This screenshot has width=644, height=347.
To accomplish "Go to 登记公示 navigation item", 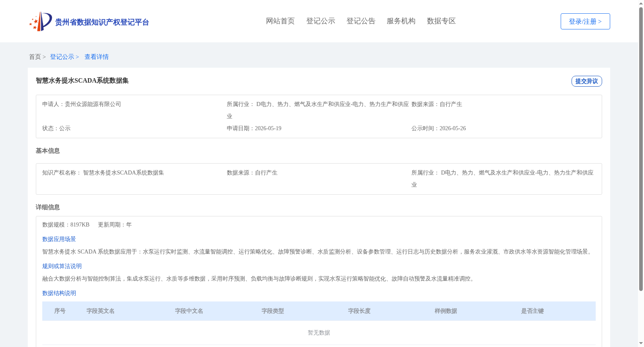I will click(x=321, y=21).
